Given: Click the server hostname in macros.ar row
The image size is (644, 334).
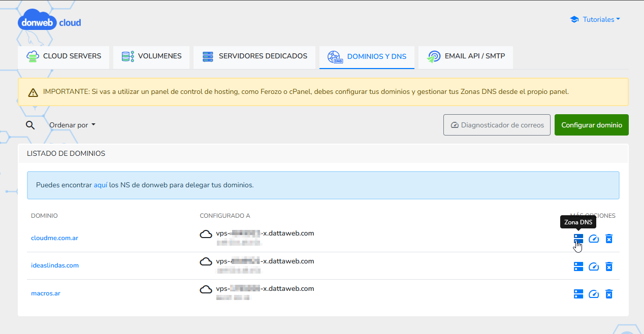Looking at the screenshot, I should [265, 289].
